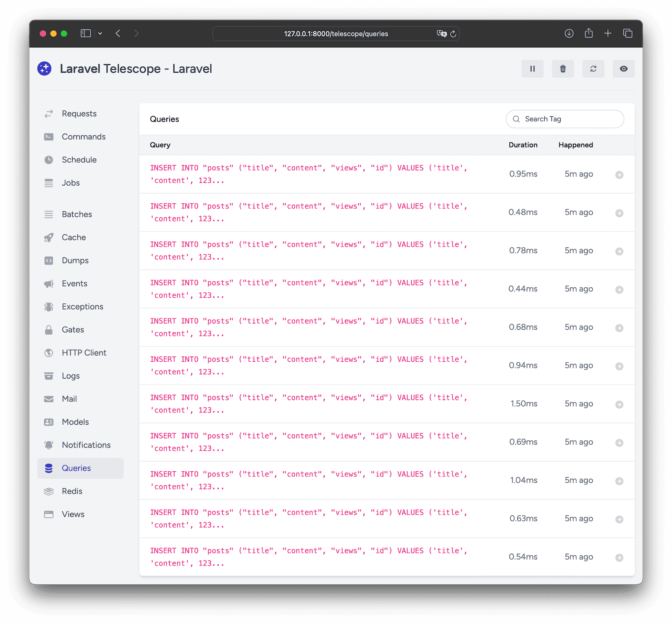This screenshot has height=623, width=672.
Task: Open details arrow for the 0.95ms query
Action: [619, 175]
